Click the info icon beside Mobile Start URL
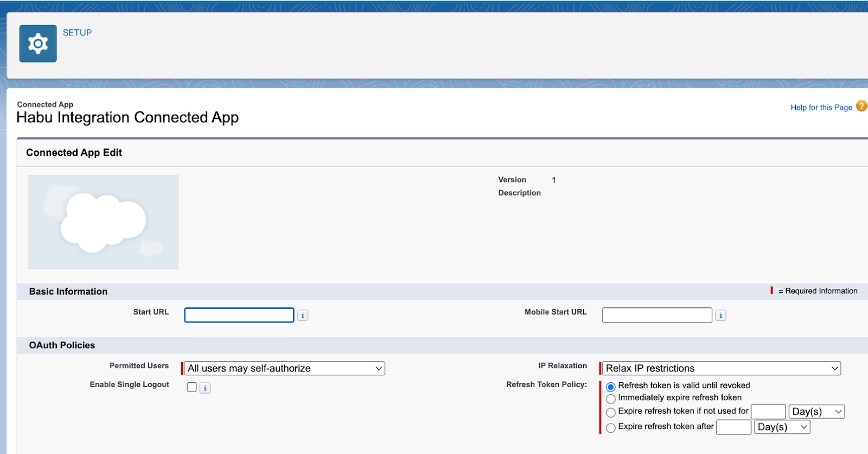868x454 pixels. tap(720, 316)
